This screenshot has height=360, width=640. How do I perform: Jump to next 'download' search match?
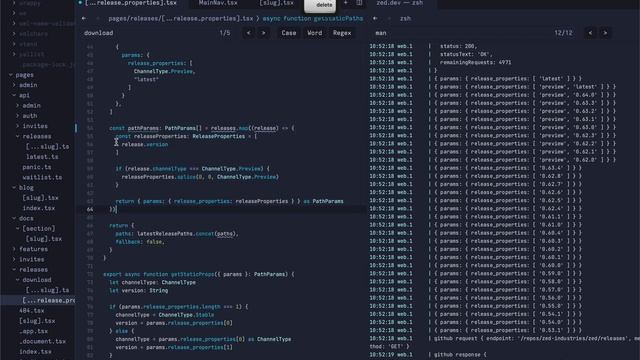[x=264, y=33]
